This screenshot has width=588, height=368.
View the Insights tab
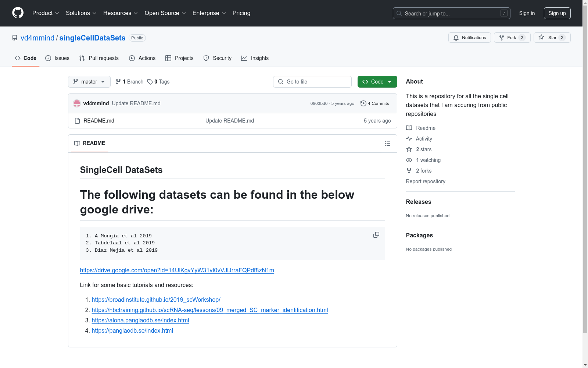click(255, 58)
